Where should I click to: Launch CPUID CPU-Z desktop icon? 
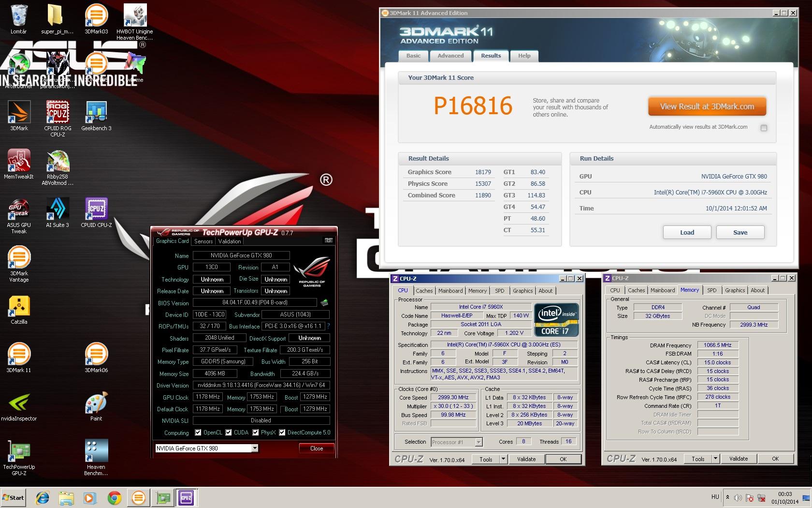point(96,213)
